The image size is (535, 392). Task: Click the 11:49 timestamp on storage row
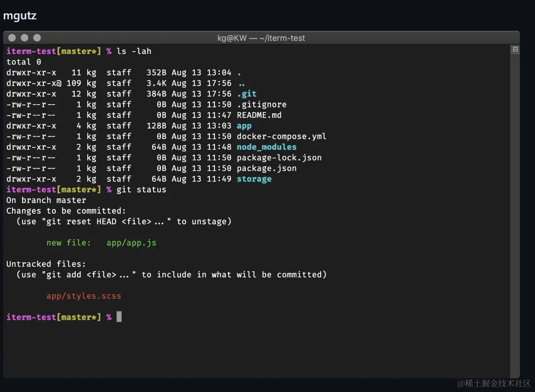tap(219, 179)
